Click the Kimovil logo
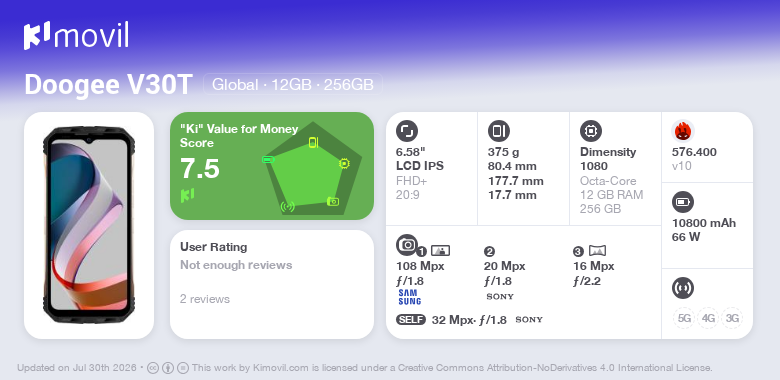 click(76, 35)
